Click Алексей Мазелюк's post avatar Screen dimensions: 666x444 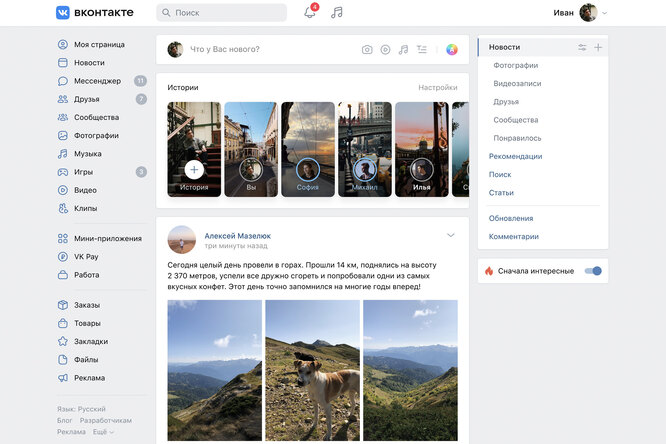tap(182, 240)
